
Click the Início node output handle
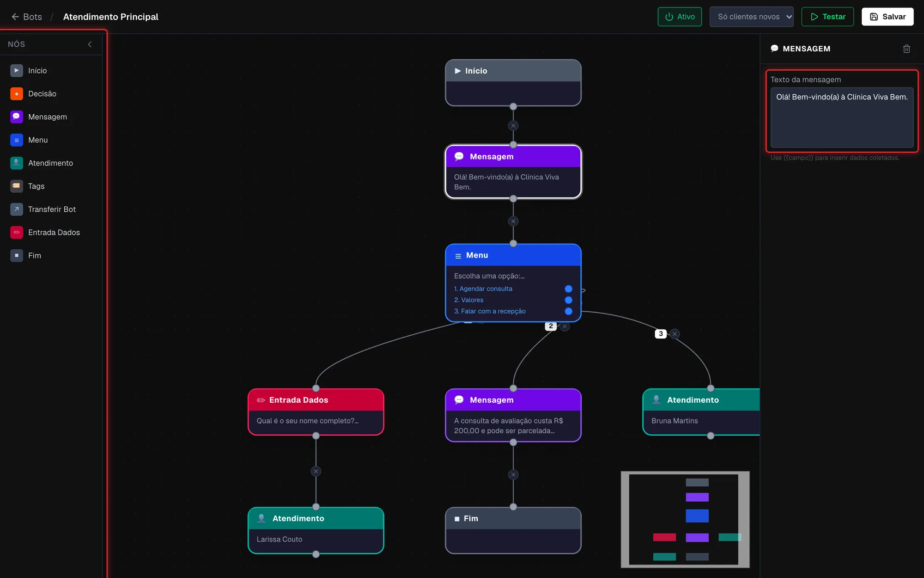(513, 106)
